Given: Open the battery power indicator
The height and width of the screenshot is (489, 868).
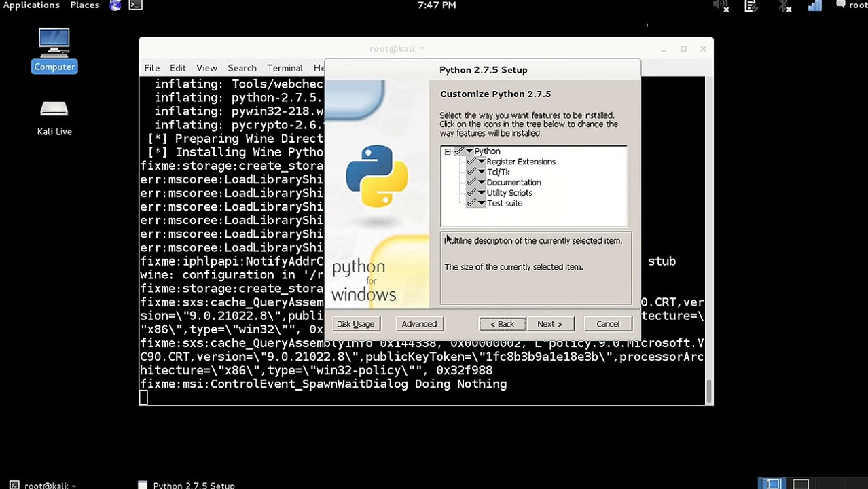Looking at the screenshot, I should (751, 6).
